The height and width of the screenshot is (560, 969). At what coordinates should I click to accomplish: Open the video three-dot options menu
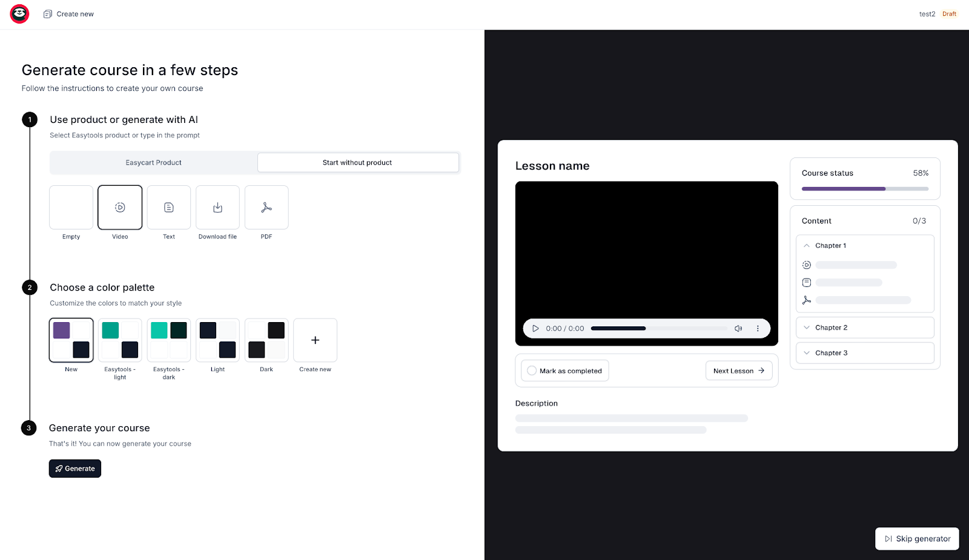pos(758,328)
